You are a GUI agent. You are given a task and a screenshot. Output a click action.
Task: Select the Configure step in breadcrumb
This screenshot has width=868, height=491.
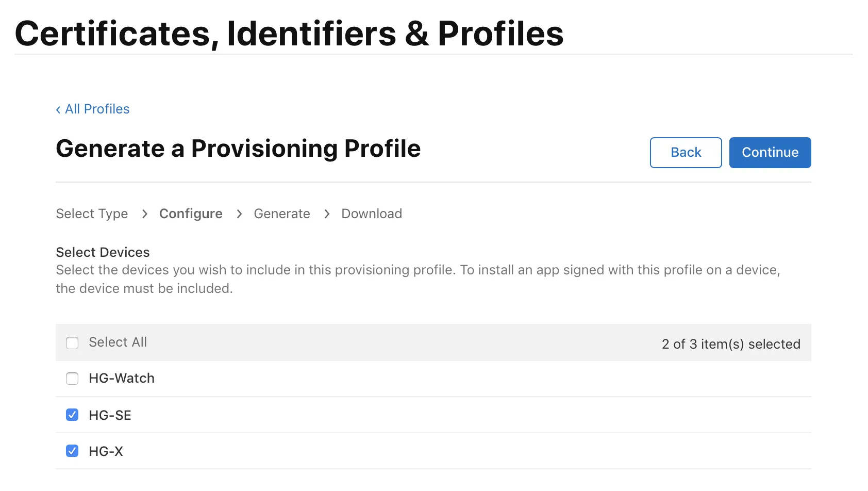191,214
